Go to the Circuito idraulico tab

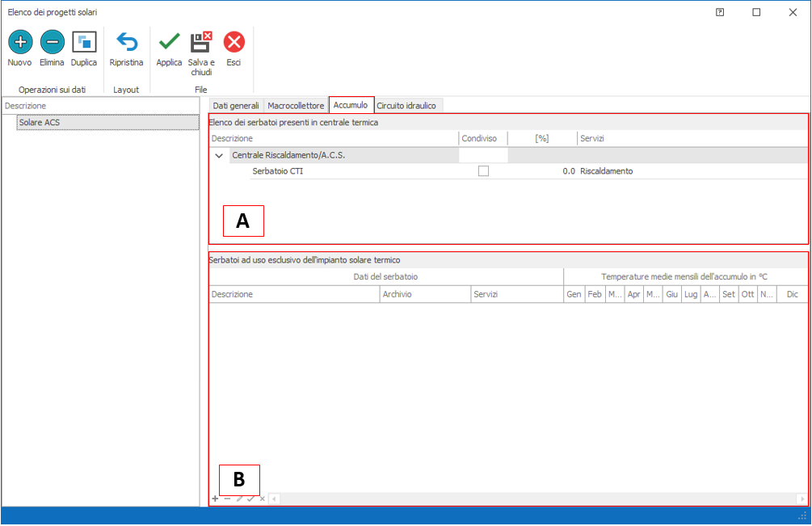(x=408, y=106)
